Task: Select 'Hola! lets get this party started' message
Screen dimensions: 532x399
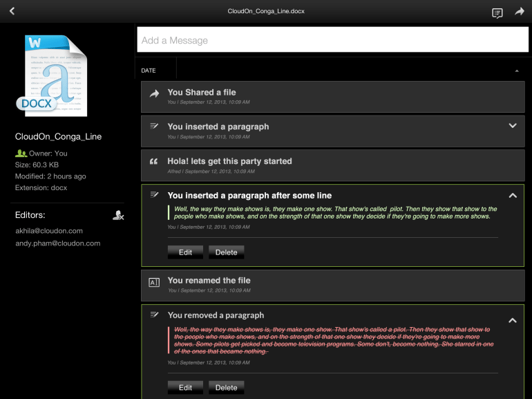Action: [333, 165]
